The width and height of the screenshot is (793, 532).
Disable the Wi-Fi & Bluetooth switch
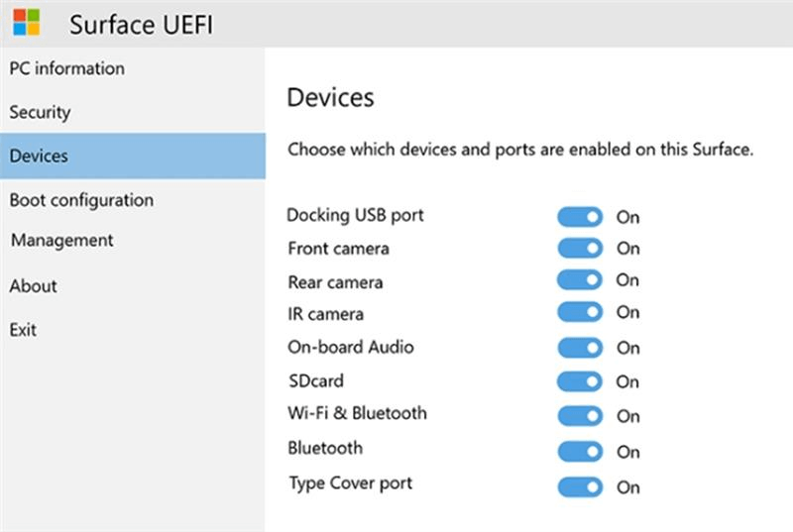[x=580, y=416]
